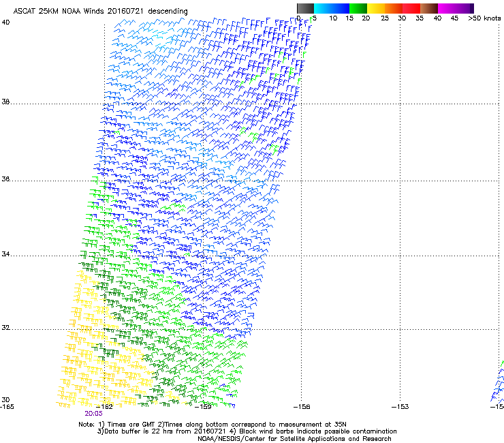Viewport: 504px width, 443px height.
Task: Click the green 15-20 knots color segment
Action: (x=358, y=8)
